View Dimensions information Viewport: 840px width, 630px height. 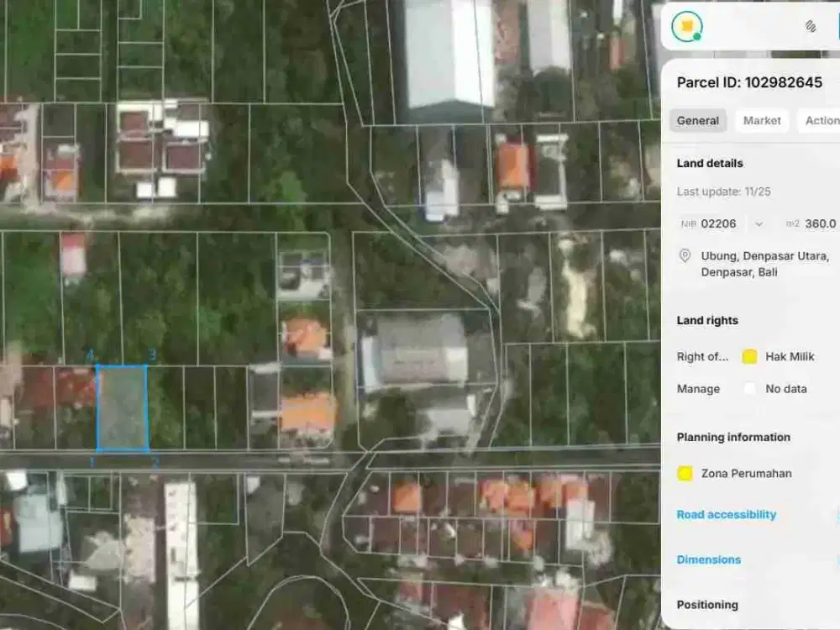pos(709,559)
